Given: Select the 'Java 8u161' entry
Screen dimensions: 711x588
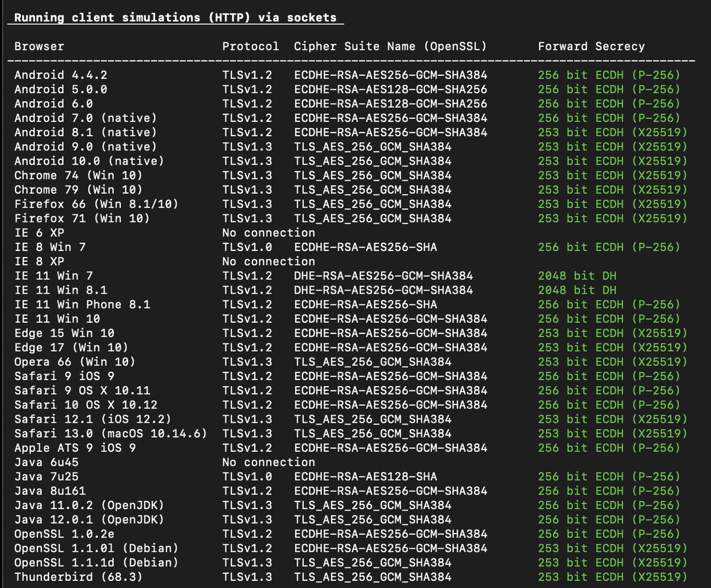Looking at the screenshot, I should pyautogui.click(x=50, y=491).
